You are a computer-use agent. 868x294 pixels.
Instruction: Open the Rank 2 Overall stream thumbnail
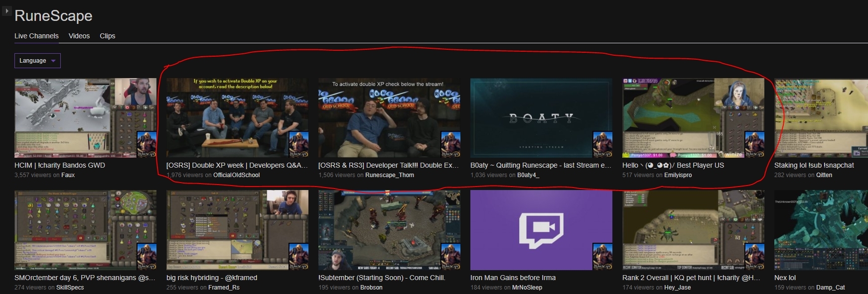point(693,230)
